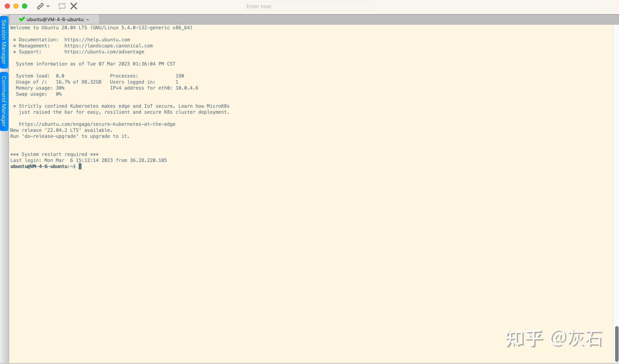
Task: Click the https://help.ubuntu.com URL text
Action: (97, 40)
